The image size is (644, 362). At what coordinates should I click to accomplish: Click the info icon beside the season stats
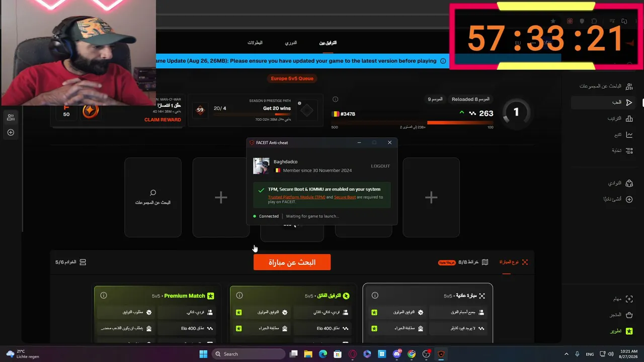336,99
